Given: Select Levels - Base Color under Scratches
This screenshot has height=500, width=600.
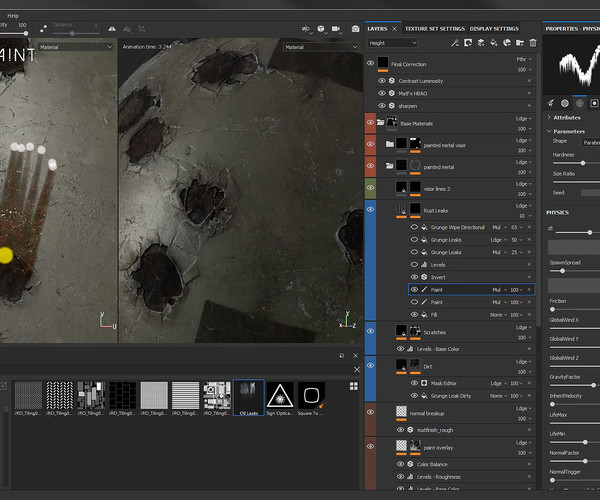Looking at the screenshot, I should 465,349.
